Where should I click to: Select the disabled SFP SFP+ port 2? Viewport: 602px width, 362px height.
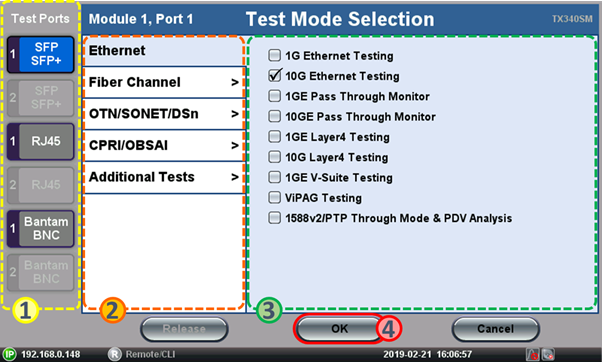[x=40, y=98]
